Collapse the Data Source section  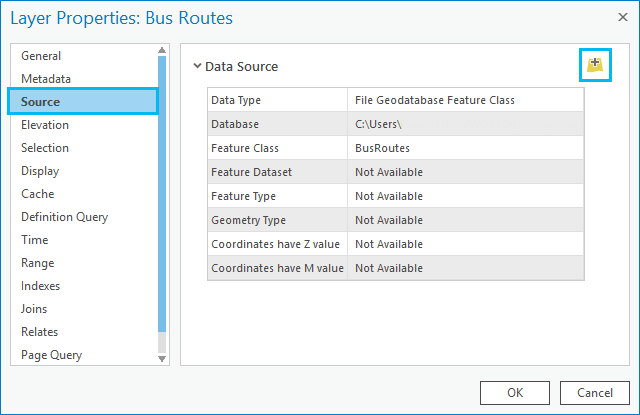(197, 66)
